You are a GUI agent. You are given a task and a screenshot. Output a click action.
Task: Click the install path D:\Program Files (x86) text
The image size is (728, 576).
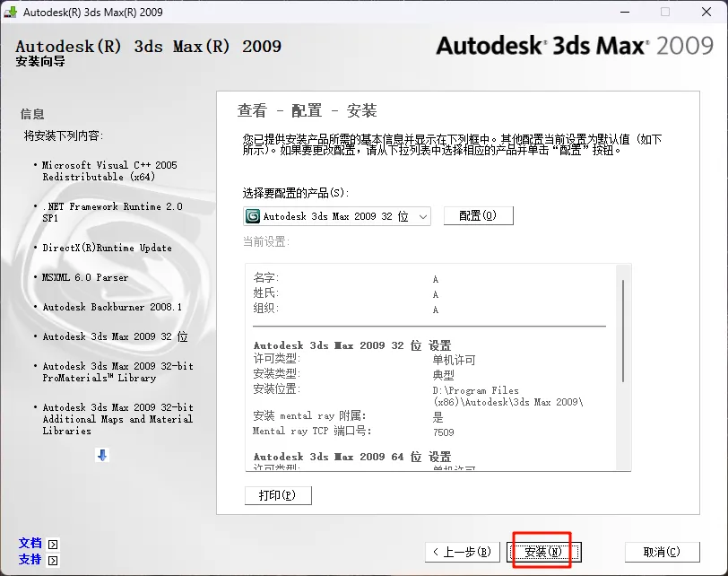(508, 397)
